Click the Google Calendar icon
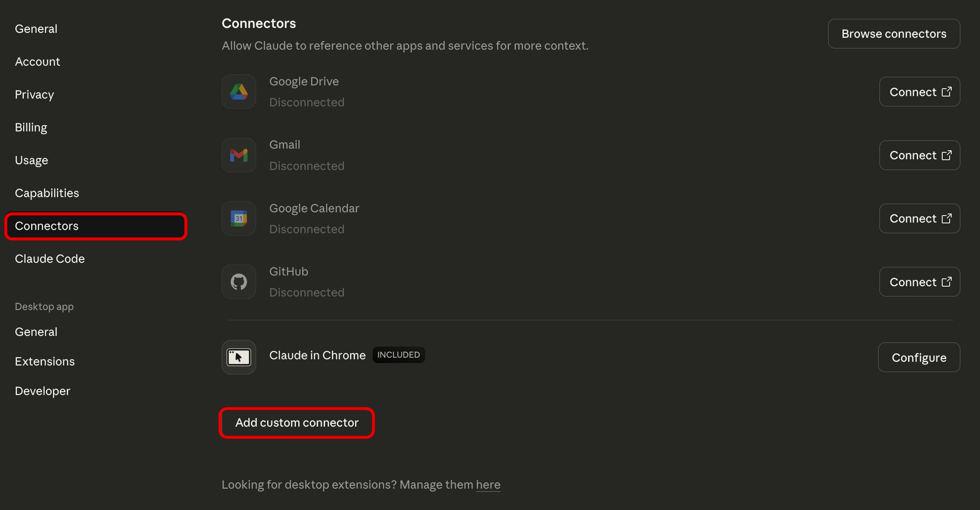The width and height of the screenshot is (980, 510). (x=238, y=218)
